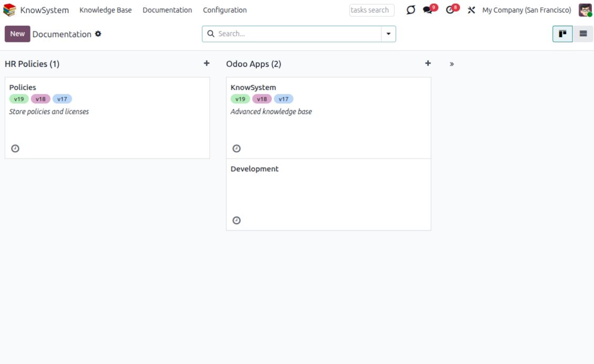Image resolution: width=594 pixels, height=364 pixels.
Task: Click the debug tools wrench icon
Action: click(x=472, y=10)
